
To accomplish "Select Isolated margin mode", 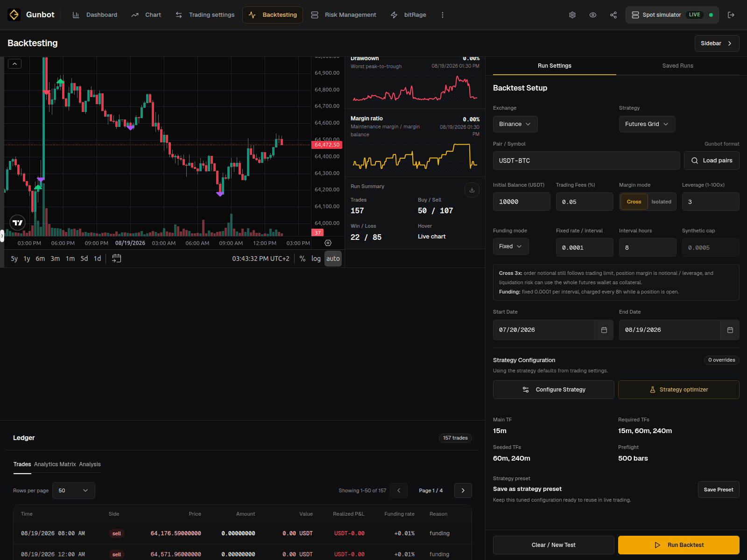I will pos(661,202).
